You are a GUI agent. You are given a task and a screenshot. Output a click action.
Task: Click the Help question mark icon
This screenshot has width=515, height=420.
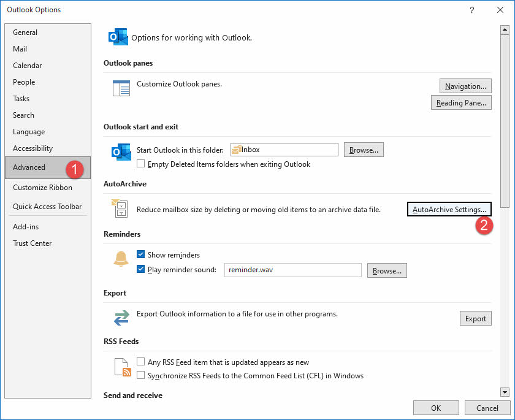[471, 10]
